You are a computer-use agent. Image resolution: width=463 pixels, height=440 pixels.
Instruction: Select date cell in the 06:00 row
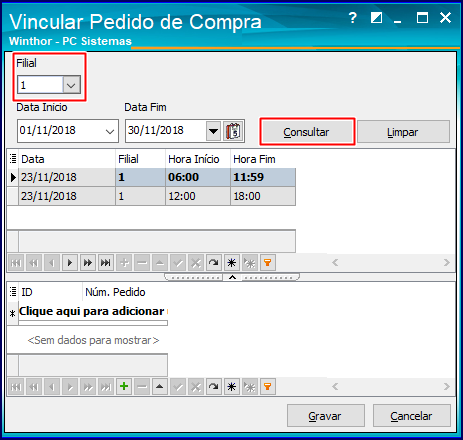pos(67,177)
